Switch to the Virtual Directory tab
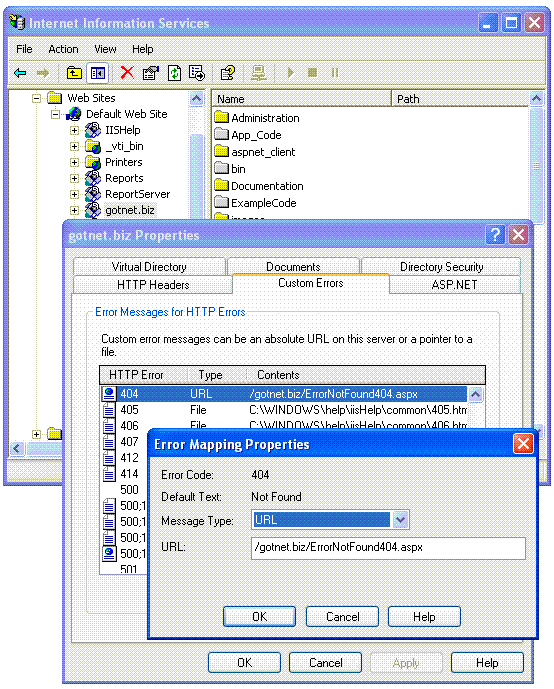 (x=149, y=267)
